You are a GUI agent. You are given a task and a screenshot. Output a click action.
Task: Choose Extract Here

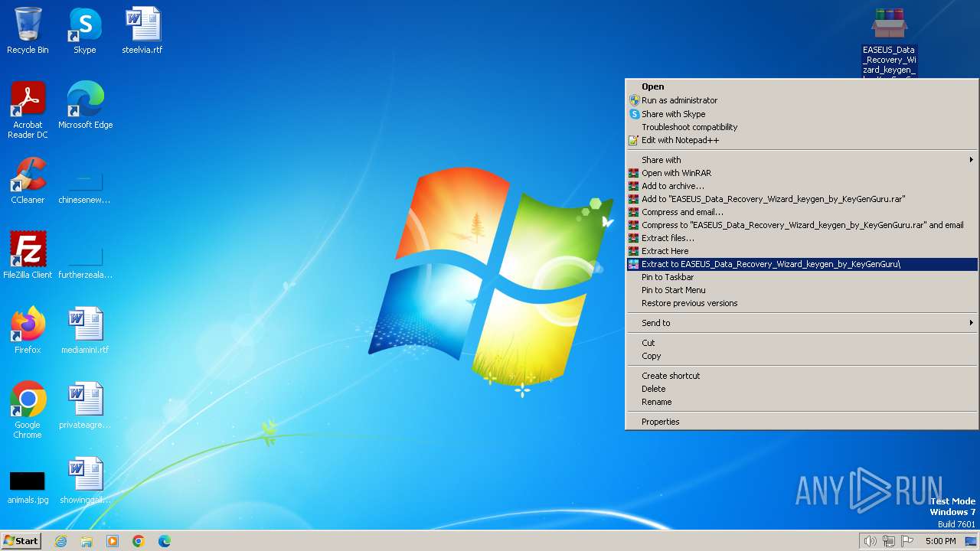point(802,251)
